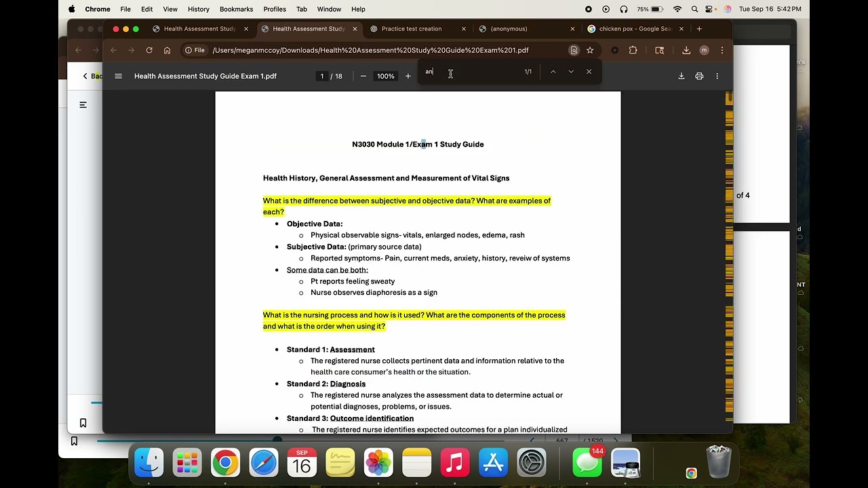This screenshot has width=868, height=488.
Task: Select the page number field
Action: [x=321, y=76]
